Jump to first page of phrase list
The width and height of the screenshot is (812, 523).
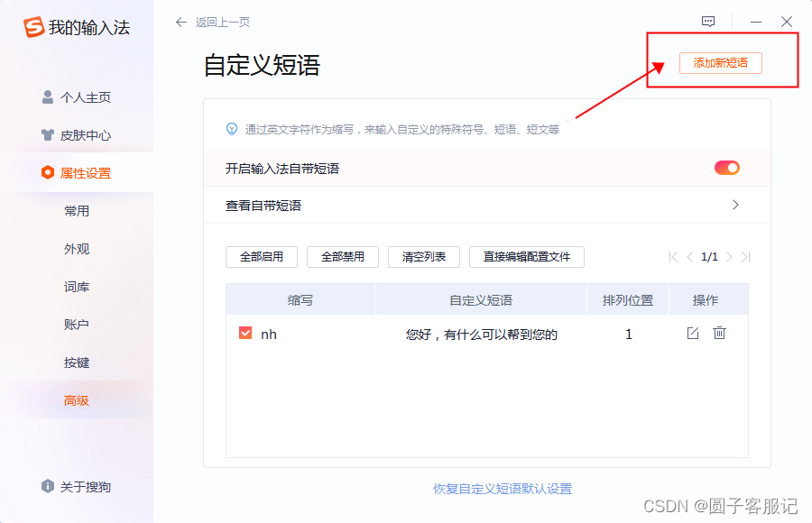coord(673,257)
